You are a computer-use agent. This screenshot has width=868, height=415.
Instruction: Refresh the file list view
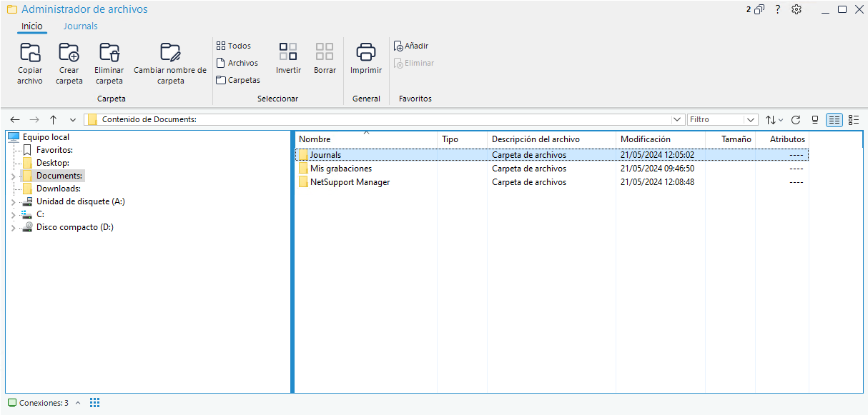(796, 120)
